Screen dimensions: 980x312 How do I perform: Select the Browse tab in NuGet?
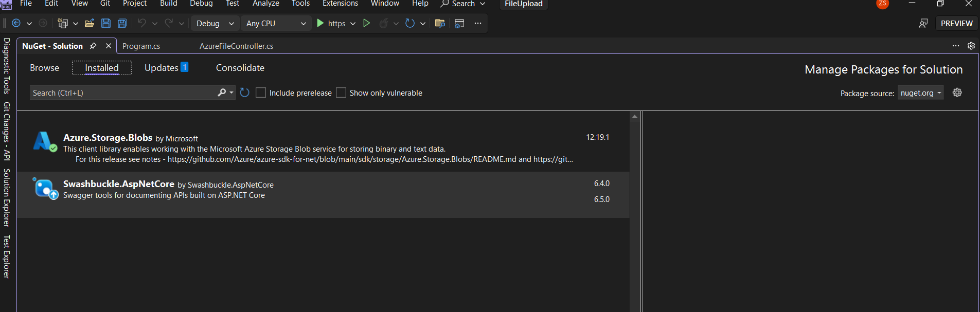44,68
